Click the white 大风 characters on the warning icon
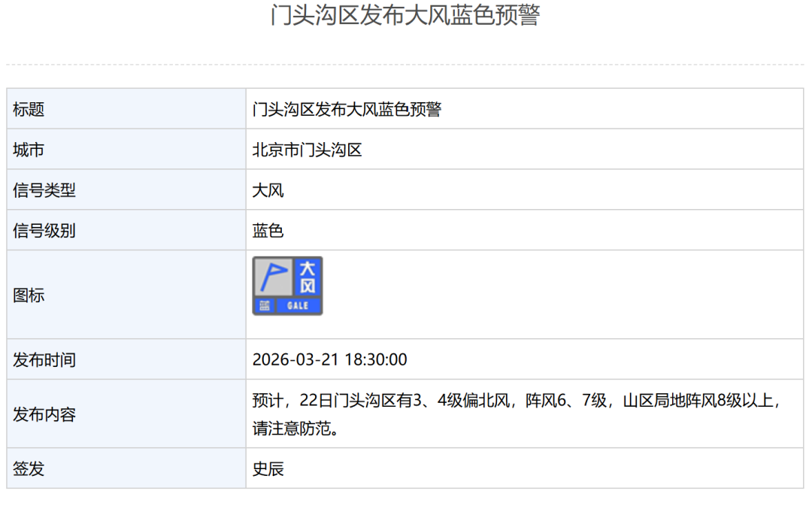 tap(308, 277)
